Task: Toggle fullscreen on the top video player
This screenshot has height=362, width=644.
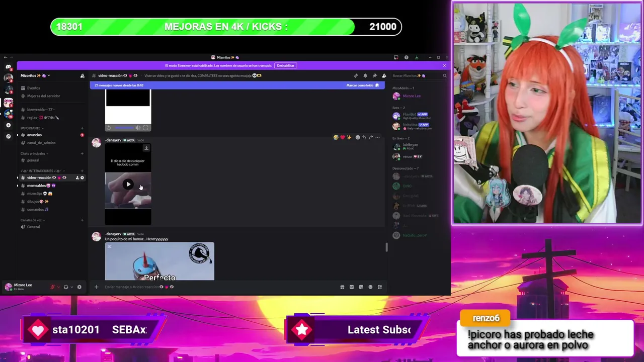Action: (145, 128)
